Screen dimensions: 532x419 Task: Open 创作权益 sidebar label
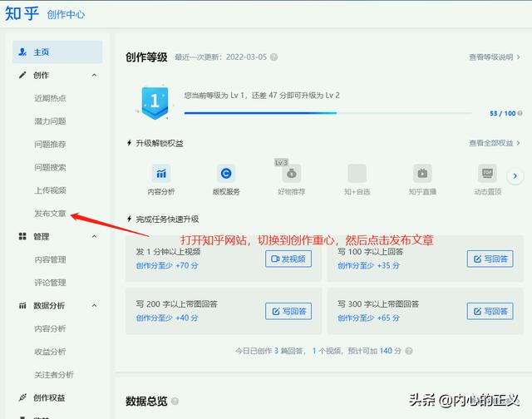49,397
